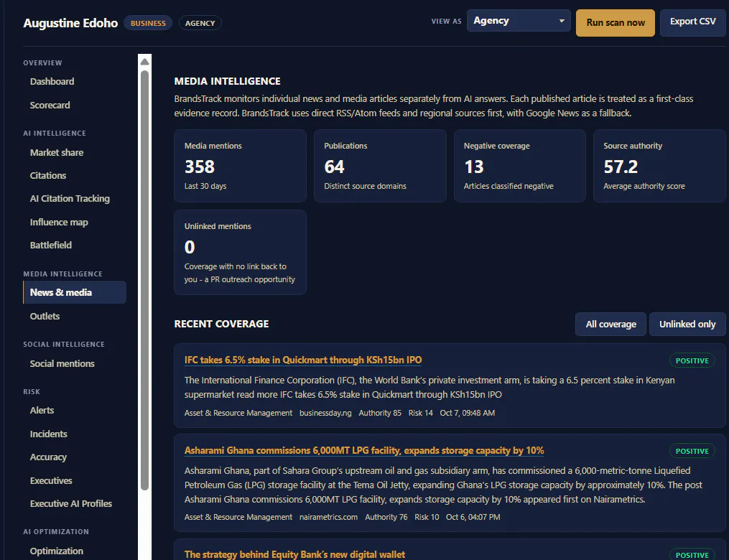Click the Unlinked mentions 0 card
The image size is (729, 560).
pos(240,252)
